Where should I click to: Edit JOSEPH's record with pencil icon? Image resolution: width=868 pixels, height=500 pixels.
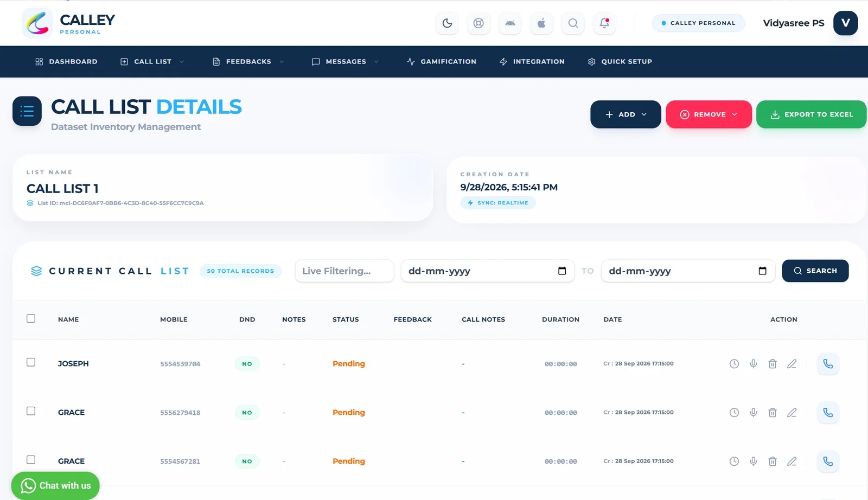point(792,364)
